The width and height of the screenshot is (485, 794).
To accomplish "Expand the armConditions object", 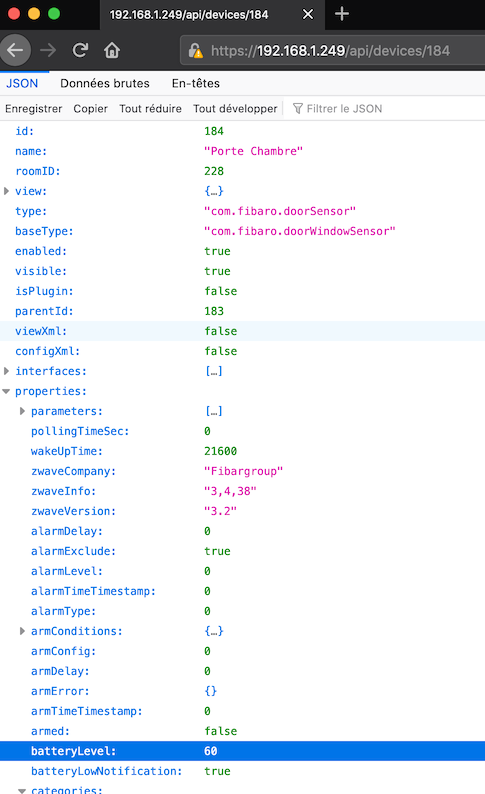I will (22, 631).
